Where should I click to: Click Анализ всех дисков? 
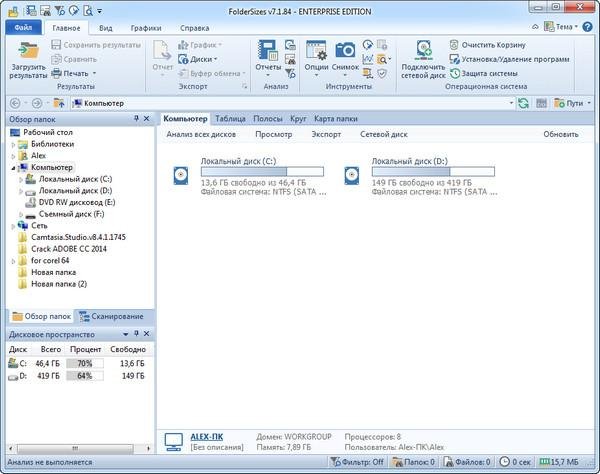201,134
